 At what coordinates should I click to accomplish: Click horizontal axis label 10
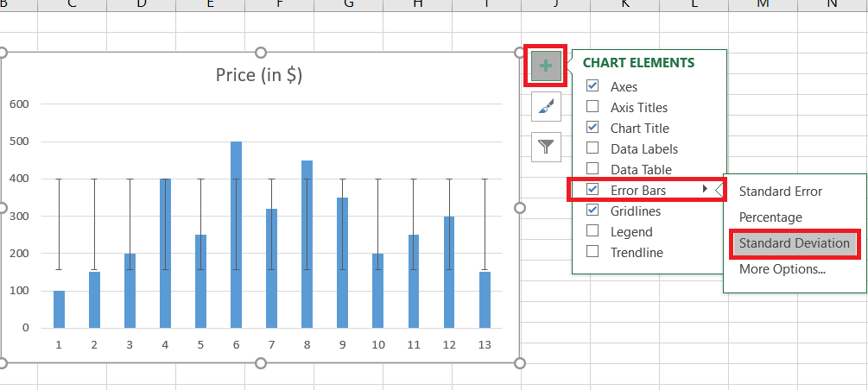[378, 344]
